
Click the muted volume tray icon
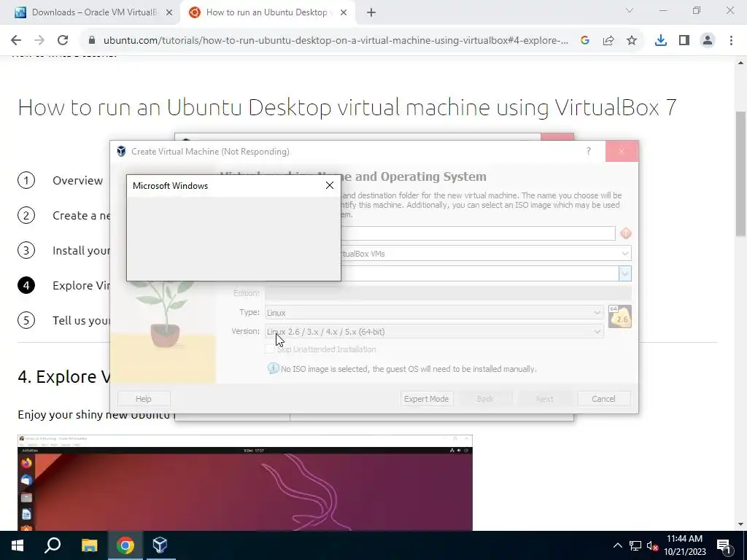653,545
